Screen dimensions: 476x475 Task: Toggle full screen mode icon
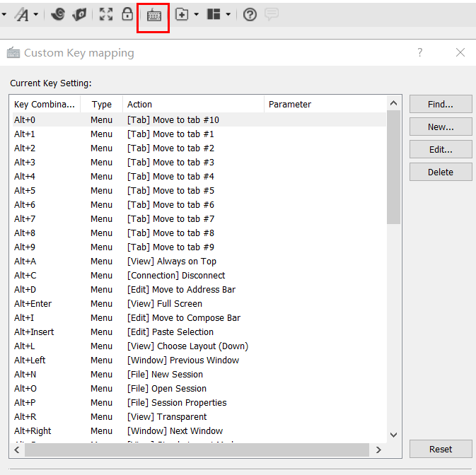click(x=106, y=14)
